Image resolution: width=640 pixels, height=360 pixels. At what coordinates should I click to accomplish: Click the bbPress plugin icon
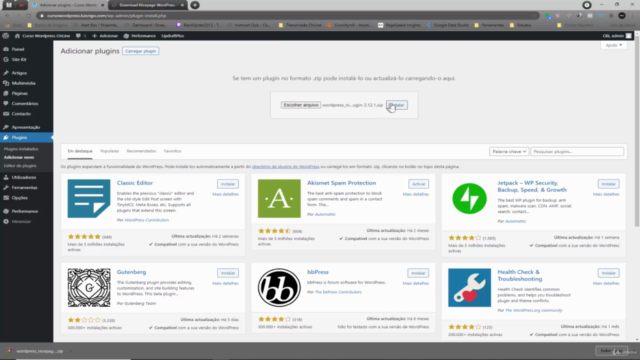[x=279, y=287]
